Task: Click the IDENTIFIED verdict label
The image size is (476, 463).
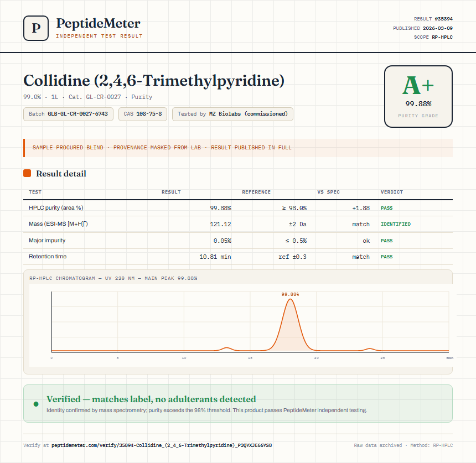Action: pos(396,224)
